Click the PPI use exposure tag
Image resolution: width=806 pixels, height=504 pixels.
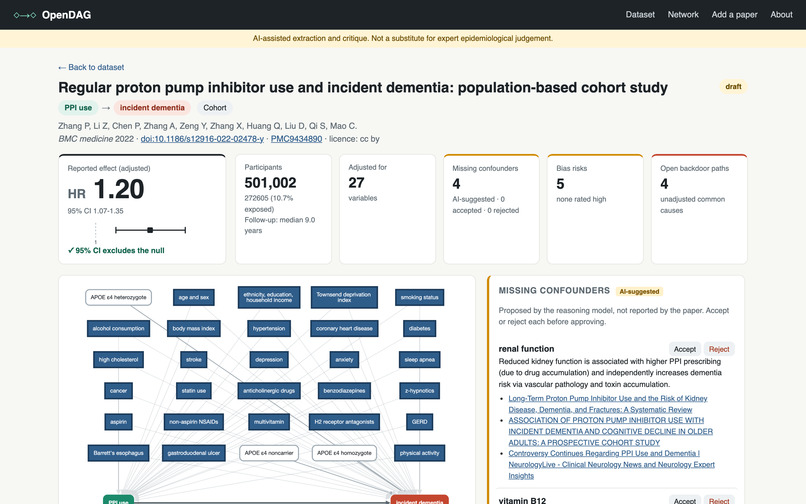tap(78, 107)
